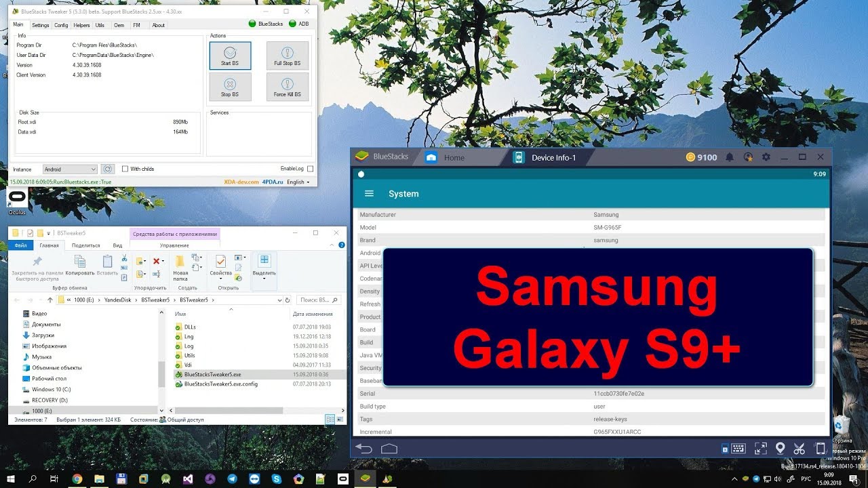Viewport: 868px width, 488px height.
Task: Click Start BS in BlueStacks Tweaker
Action: pyautogui.click(x=230, y=55)
